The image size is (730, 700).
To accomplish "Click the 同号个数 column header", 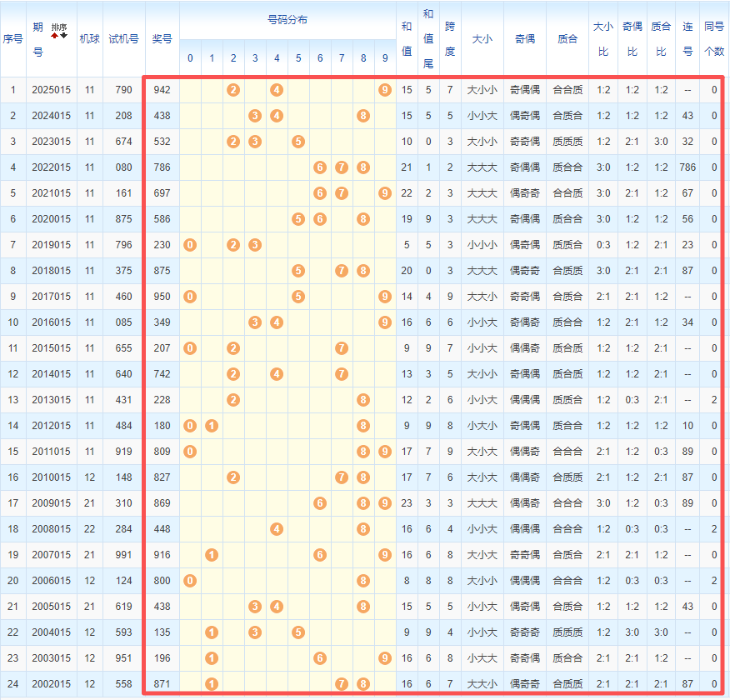I will 714,38.
